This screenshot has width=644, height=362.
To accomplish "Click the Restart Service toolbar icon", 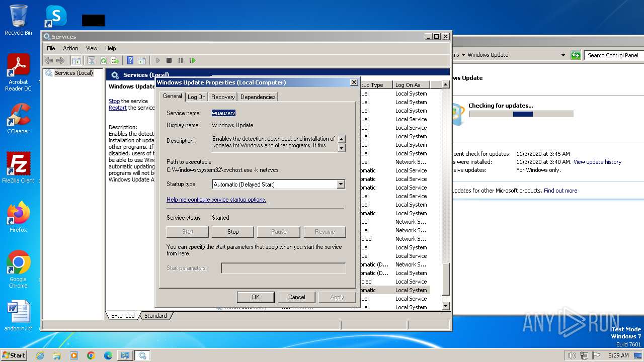I will point(192,60).
